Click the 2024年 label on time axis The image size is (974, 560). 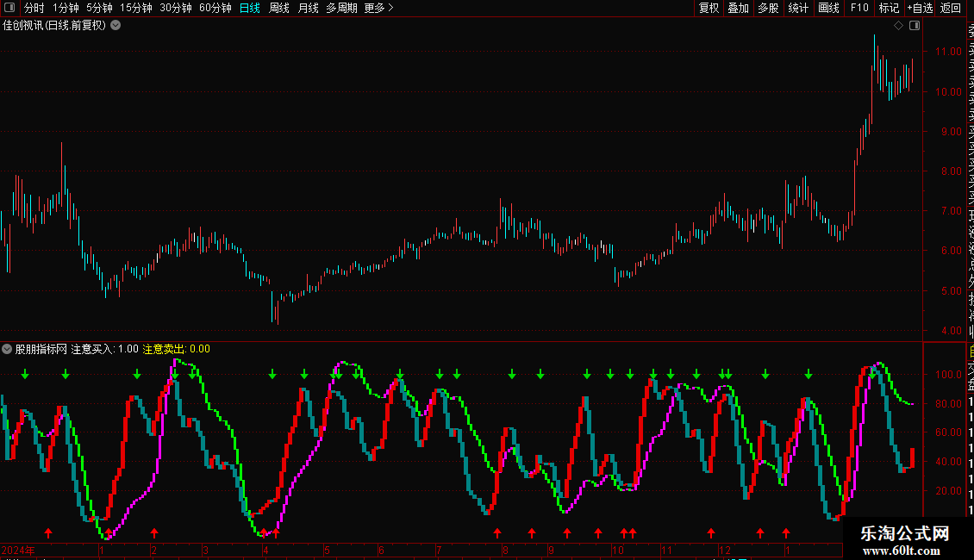(19, 550)
